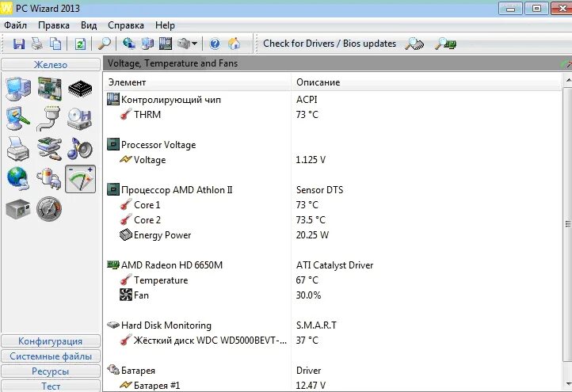Select the Hard Disk Monitoring row
The image size is (572, 392).
(333, 325)
